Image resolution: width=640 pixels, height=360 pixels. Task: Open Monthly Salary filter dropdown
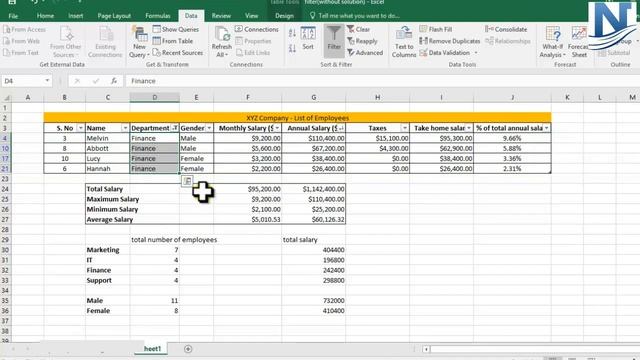tap(277, 128)
